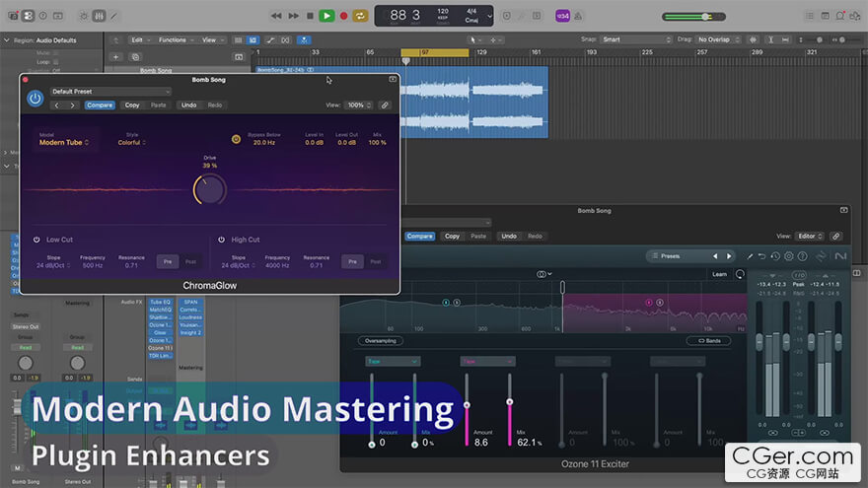The image size is (868, 488).
Task: Open the Colorful style dropdown
Action: pos(132,142)
